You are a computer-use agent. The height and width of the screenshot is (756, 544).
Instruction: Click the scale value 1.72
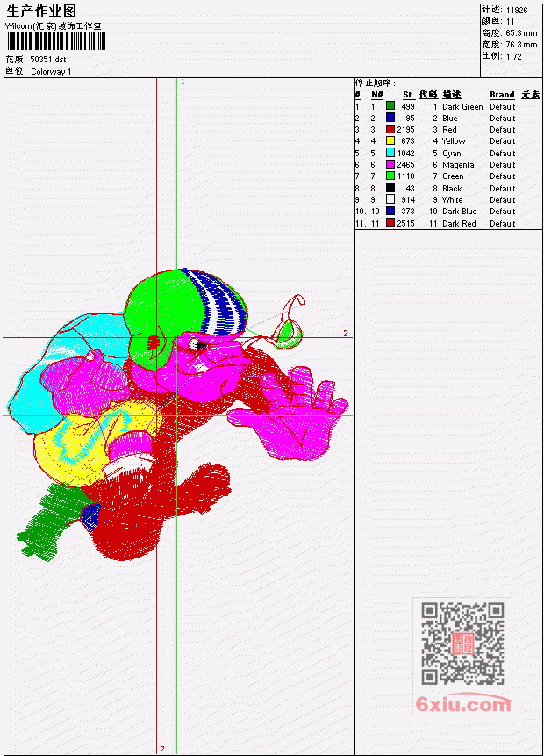point(513,56)
